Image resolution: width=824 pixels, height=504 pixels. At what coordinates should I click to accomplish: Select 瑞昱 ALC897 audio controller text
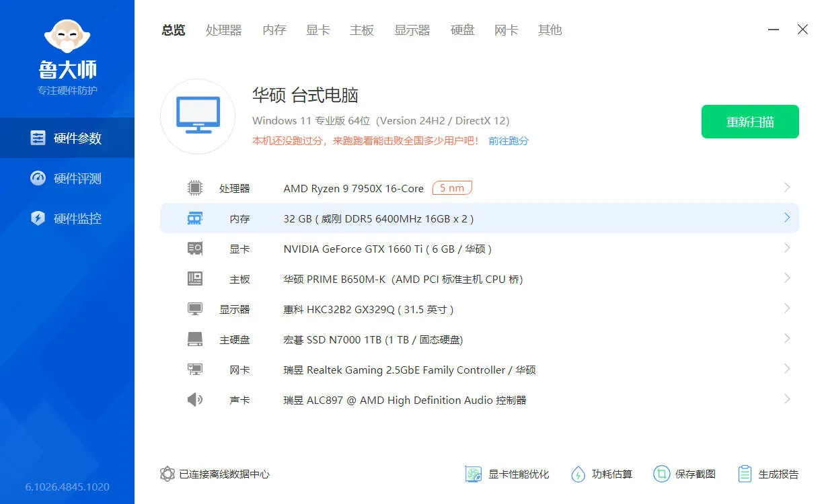click(x=405, y=401)
